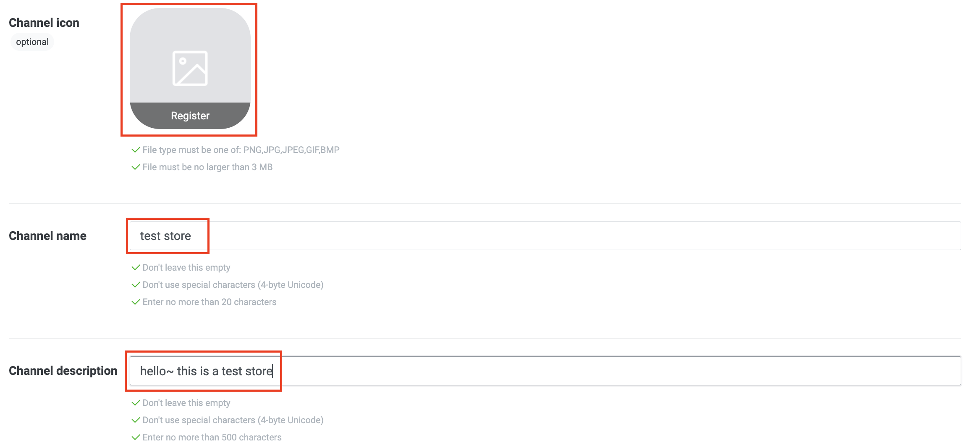This screenshot has width=980, height=448.
Task: Click the optional badge under Channel icon
Action: point(32,42)
